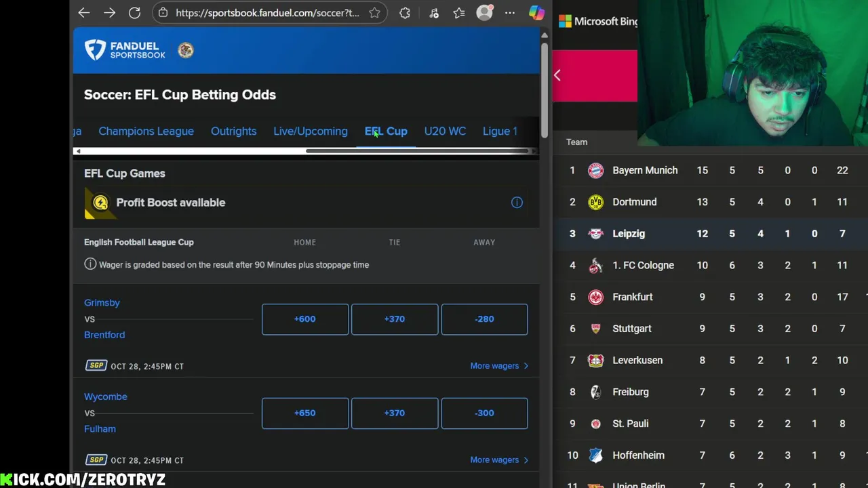This screenshot has width=868, height=488.
Task: Select tie +370 for Wycombe vs Fulham
Action: 395,413
